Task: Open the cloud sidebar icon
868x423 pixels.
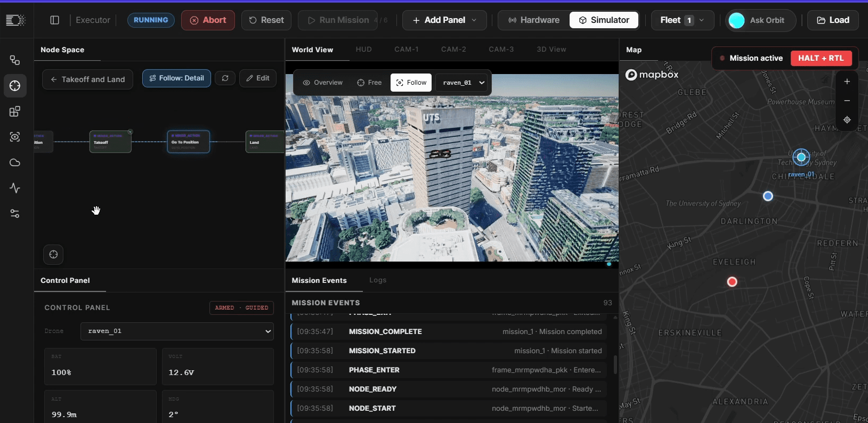Action: [x=15, y=162]
